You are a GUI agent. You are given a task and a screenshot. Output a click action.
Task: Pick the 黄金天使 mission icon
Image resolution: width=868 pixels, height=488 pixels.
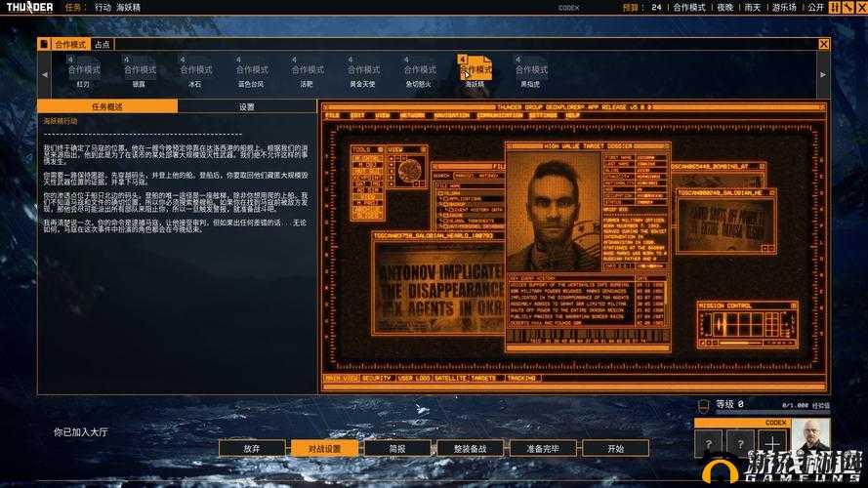(x=363, y=70)
